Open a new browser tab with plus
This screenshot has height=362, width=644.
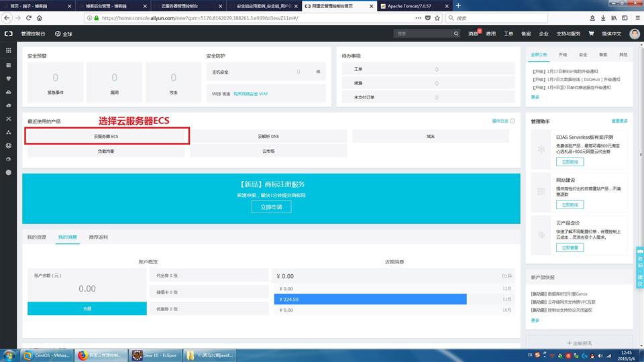458,6
